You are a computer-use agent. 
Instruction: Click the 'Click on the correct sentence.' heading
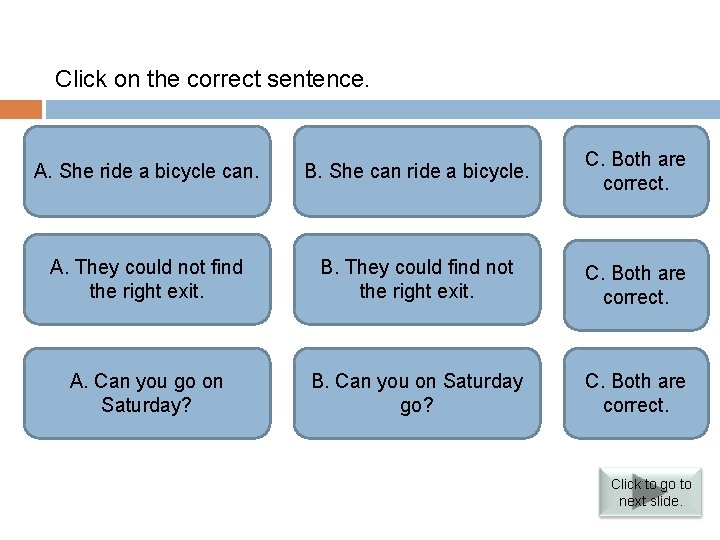pos(212,78)
